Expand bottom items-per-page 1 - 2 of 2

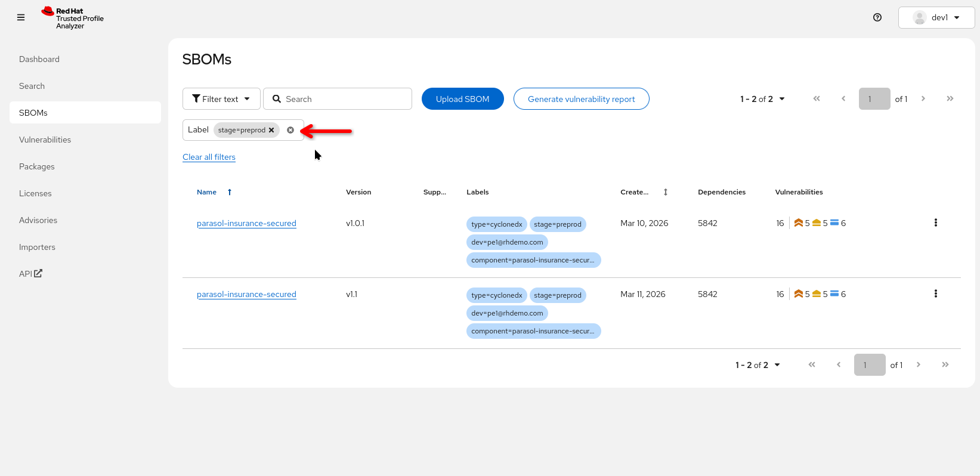click(758, 365)
